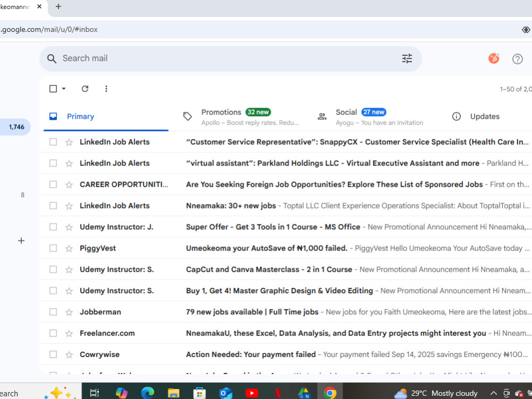This screenshot has height=399, width=532.
Task: Open Outlook from the taskbar
Action: point(225,393)
